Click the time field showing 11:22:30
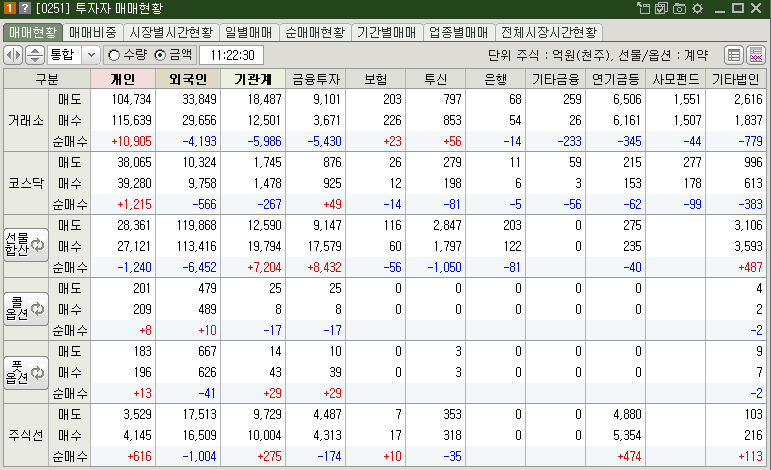The width and height of the screenshot is (771, 470). (x=232, y=55)
